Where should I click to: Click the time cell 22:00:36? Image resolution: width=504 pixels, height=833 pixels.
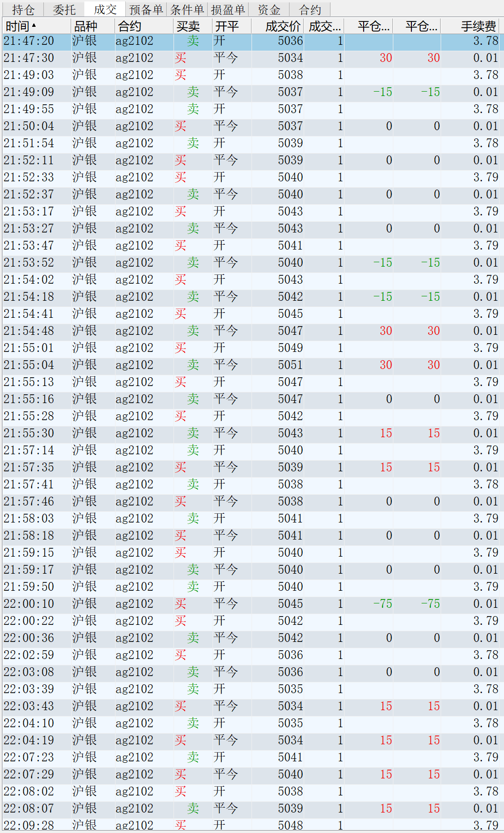click(29, 638)
